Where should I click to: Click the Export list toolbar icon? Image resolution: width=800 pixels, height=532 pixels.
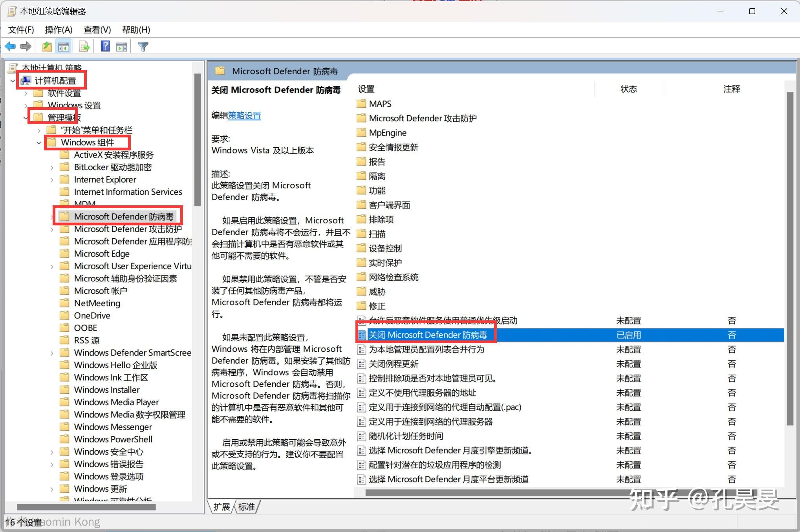[x=84, y=47]
